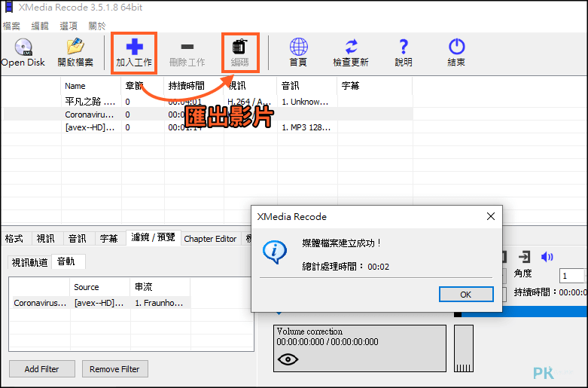Image resolution: width=588 pixels, height=388 pixels.
Task: Click the 字幕 column header in file list
Action: [375, 86]
